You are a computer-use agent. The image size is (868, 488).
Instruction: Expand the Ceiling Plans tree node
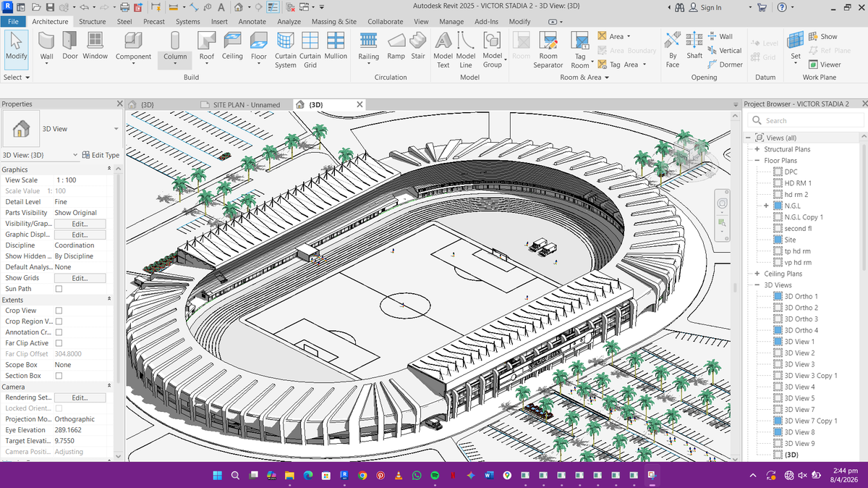[757, 274]
